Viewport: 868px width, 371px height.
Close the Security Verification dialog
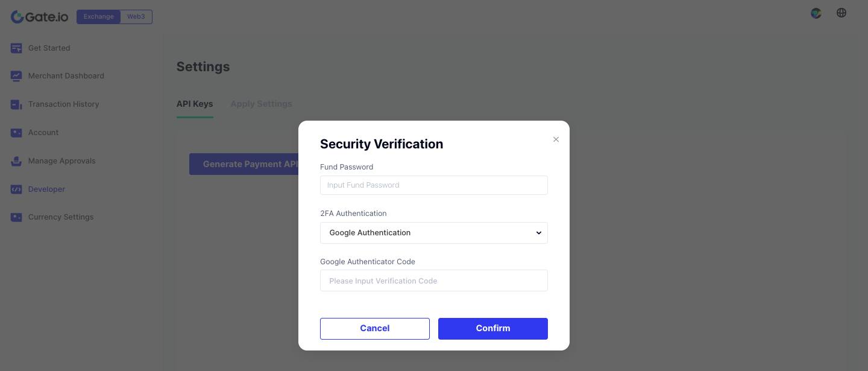556,139
